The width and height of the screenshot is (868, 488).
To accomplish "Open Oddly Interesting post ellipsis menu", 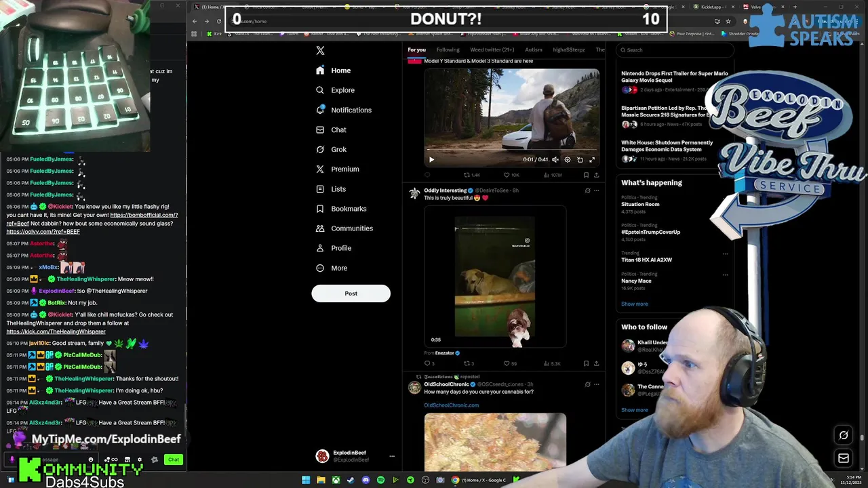I will [x=597, y=190].
